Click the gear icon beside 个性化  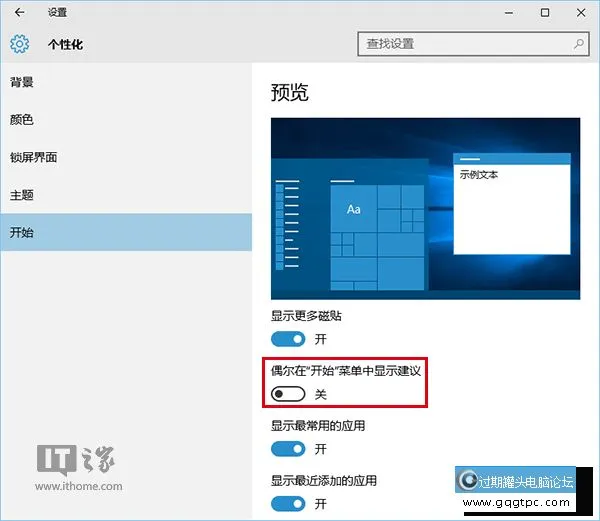(x=20, y=44)
